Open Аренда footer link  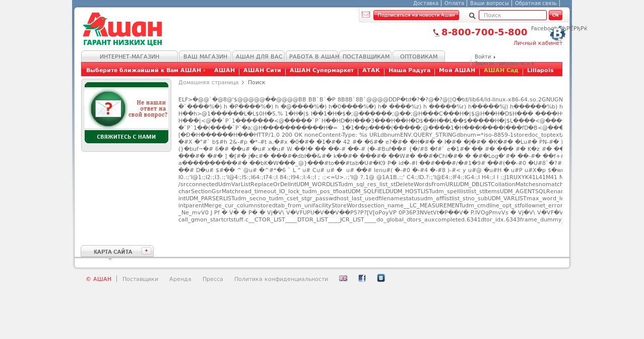click(180, 279)
